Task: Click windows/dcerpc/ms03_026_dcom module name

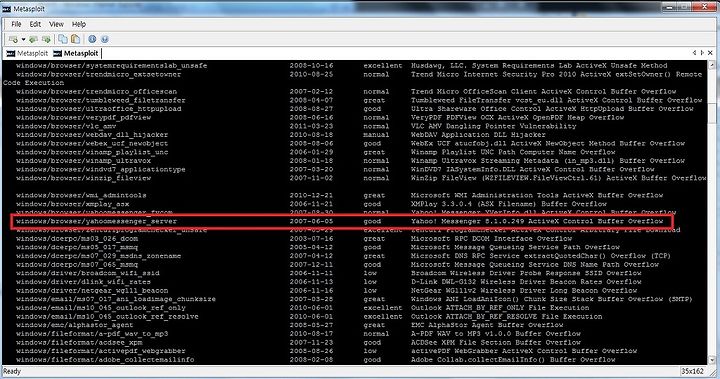Action: coord(77,238)
